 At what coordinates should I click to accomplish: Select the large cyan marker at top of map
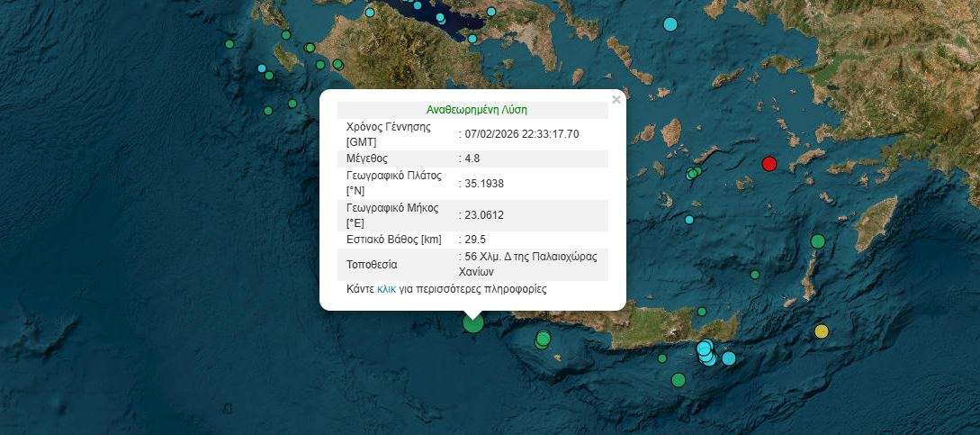point(670,24)
